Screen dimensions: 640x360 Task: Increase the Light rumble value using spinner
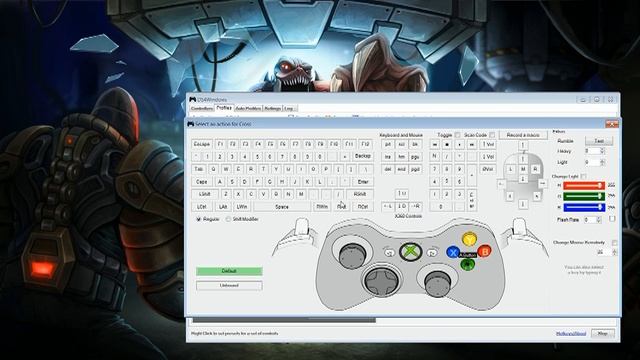[602, 161]
